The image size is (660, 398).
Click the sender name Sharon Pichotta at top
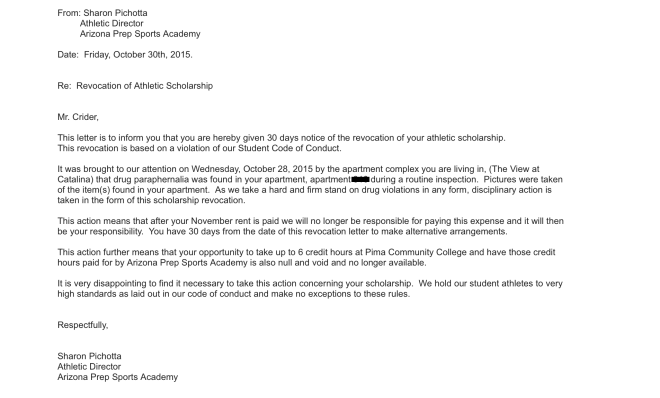pos(115,13)
